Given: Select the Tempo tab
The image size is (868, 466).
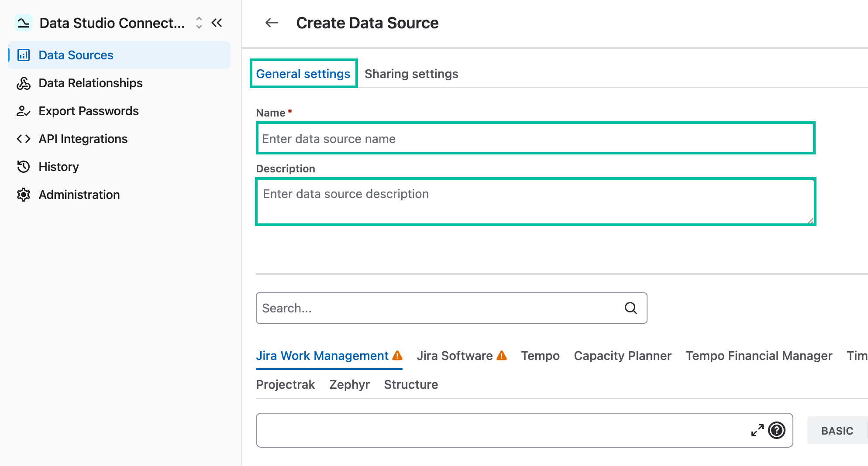Looking at the screenshot, I should 540,356.
